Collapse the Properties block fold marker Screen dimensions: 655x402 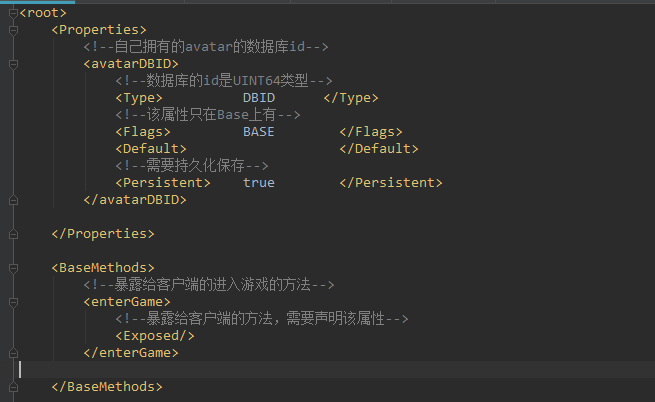click(12, 31)
